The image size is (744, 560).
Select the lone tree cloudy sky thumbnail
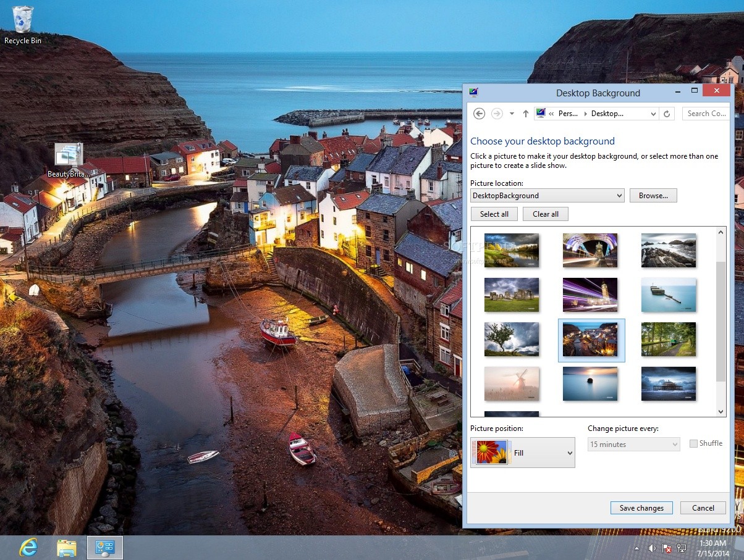pos(512,339)
